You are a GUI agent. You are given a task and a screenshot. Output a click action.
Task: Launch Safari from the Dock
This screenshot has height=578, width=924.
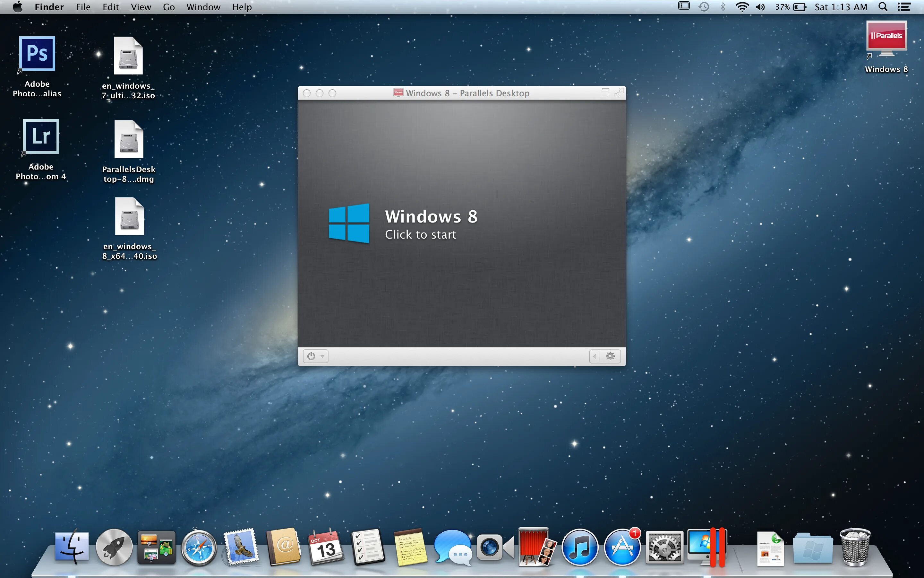(199, 547)
